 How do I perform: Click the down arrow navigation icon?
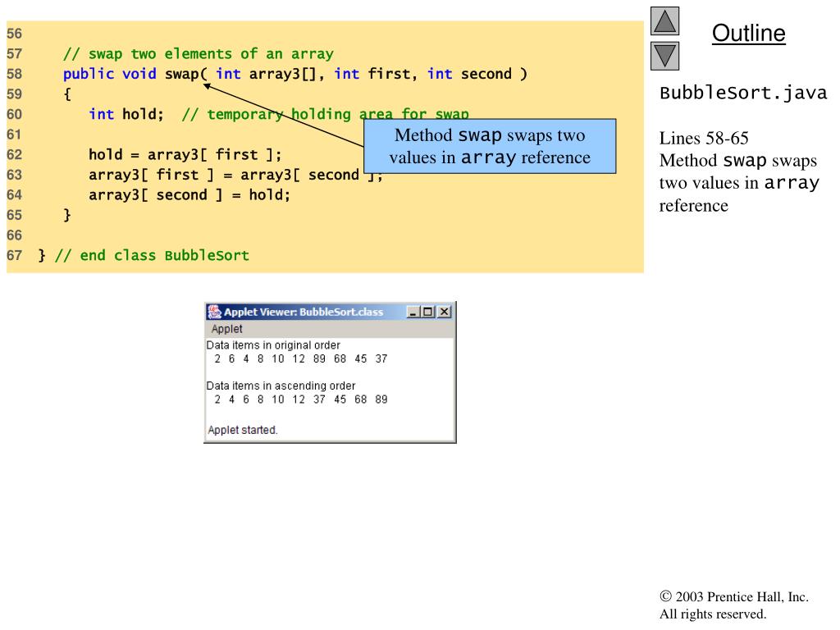click(664, 56)
